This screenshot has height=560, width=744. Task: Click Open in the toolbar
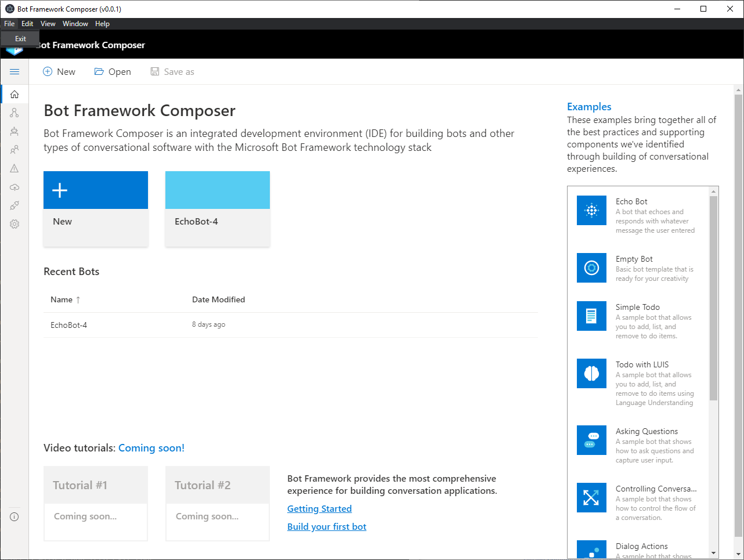click(113, 71)
